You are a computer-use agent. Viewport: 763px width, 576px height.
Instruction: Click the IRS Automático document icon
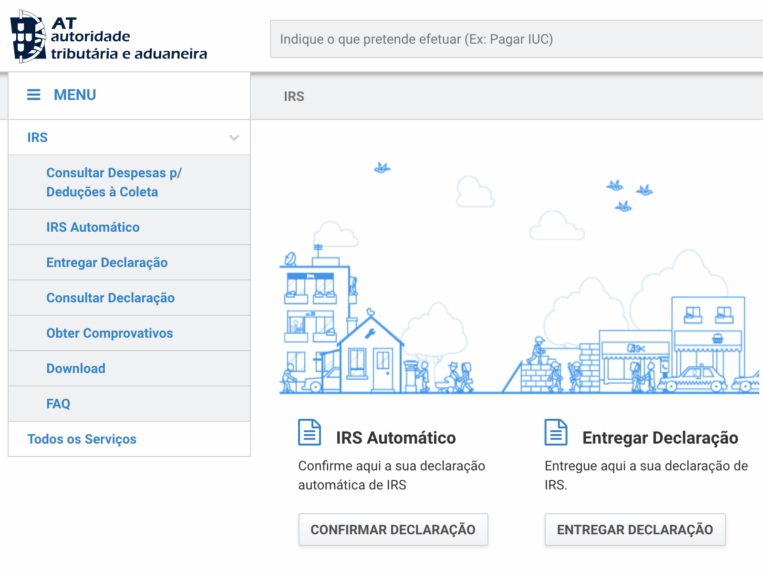tap(310, 433)
